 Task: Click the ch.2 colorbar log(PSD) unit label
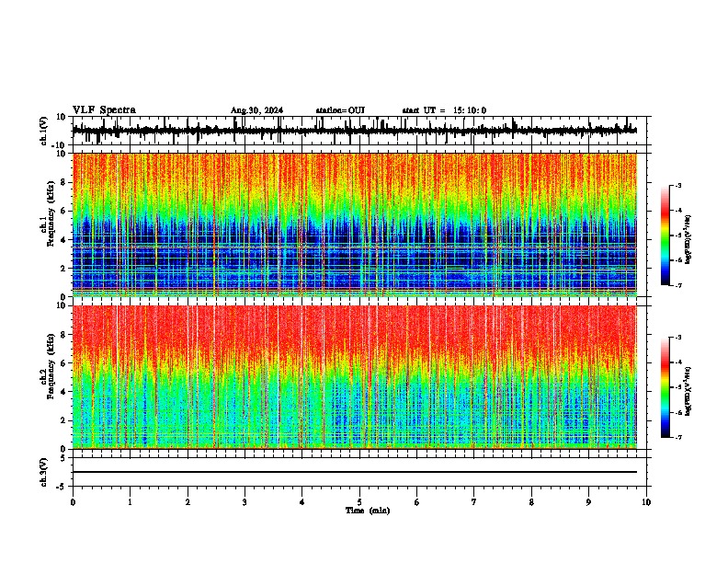688,392
